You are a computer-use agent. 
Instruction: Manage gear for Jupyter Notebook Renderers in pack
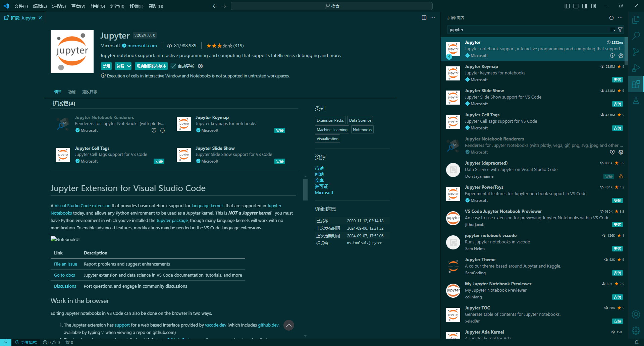click(162, 130)
